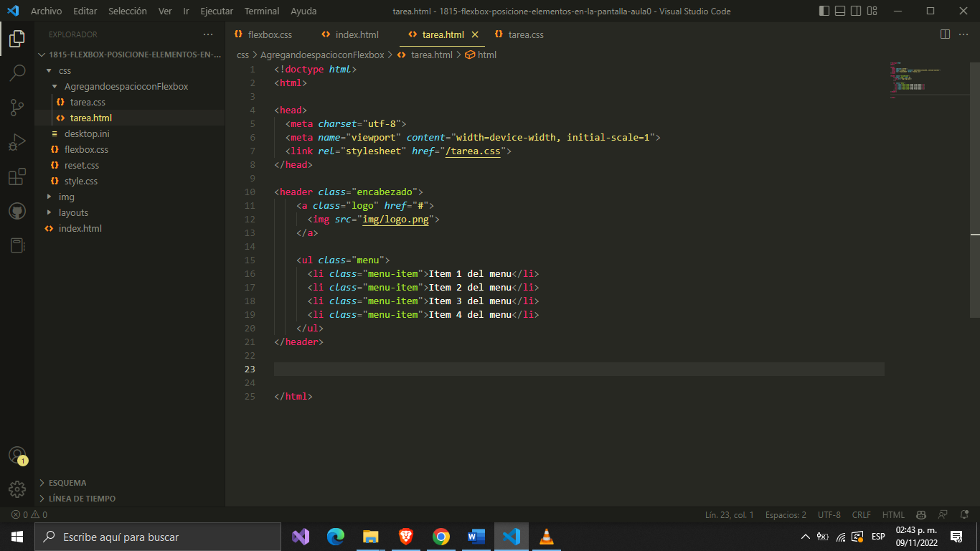Open editor More Actions ellipsis
Screen dimensions: 980x551
tap(964, 34)
